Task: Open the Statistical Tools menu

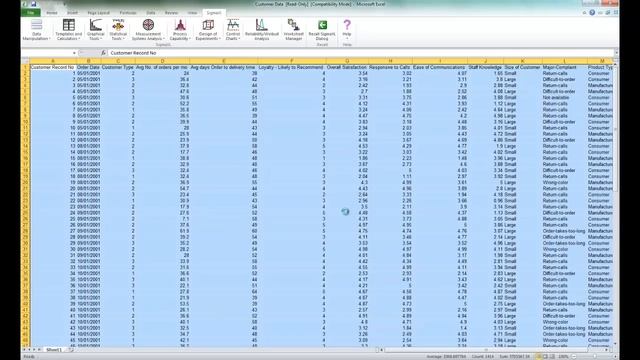Action: (118, 30)
